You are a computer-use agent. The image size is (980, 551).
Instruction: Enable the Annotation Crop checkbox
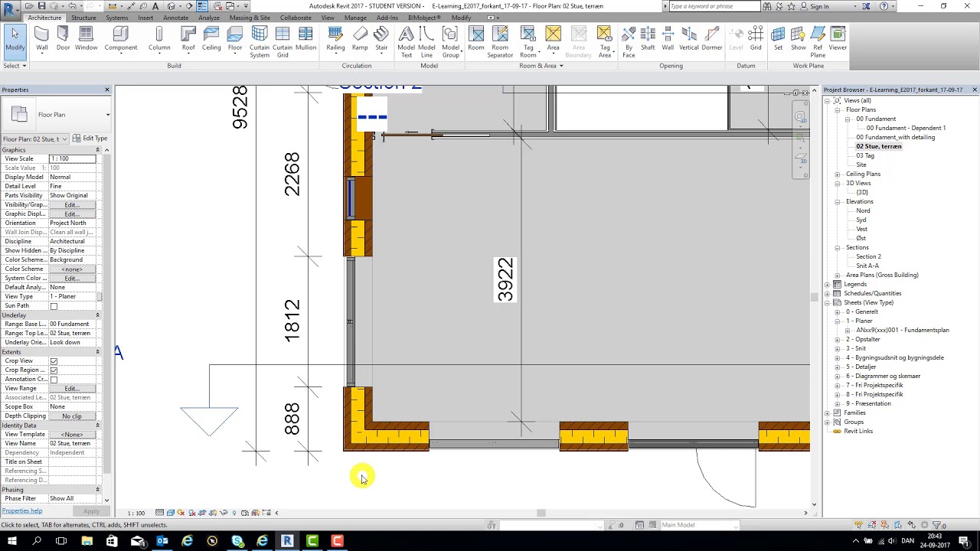tap(54, 380)
